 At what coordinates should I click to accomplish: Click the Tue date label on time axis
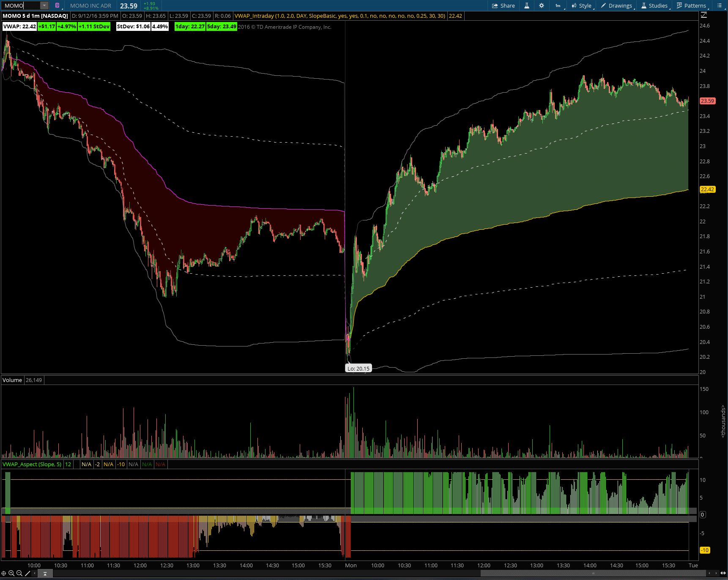(x=693, y=565)
